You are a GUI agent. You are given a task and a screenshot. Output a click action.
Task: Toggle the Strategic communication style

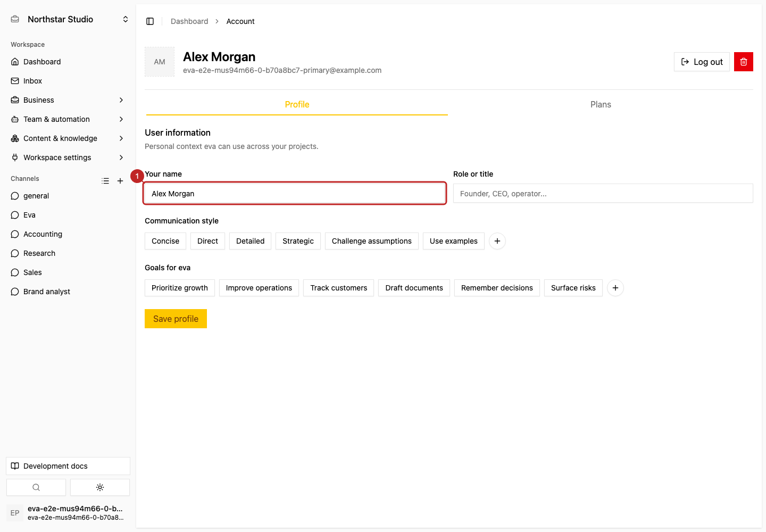(298, 241)
